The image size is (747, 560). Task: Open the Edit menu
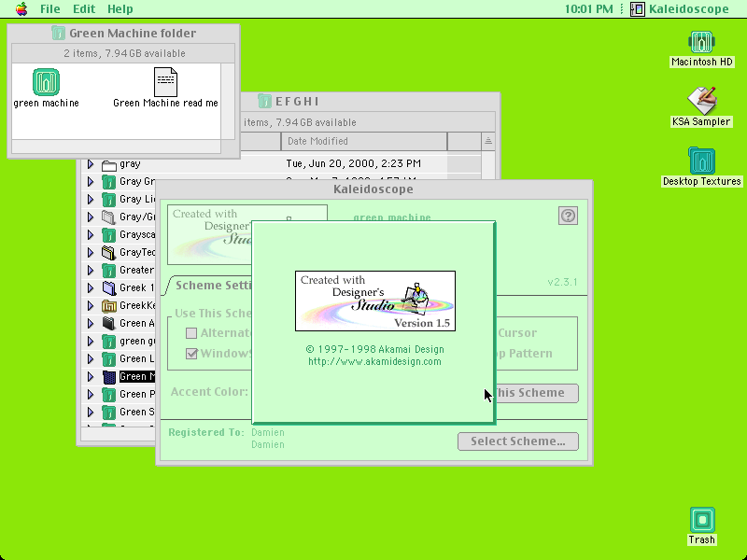click(x=84, y=9)
